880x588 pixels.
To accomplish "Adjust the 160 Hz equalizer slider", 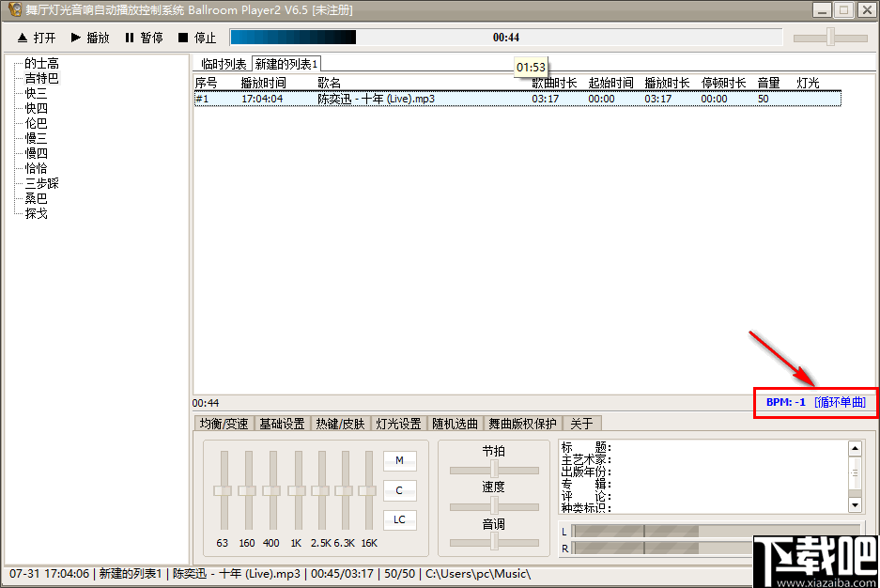I will 248,490.
